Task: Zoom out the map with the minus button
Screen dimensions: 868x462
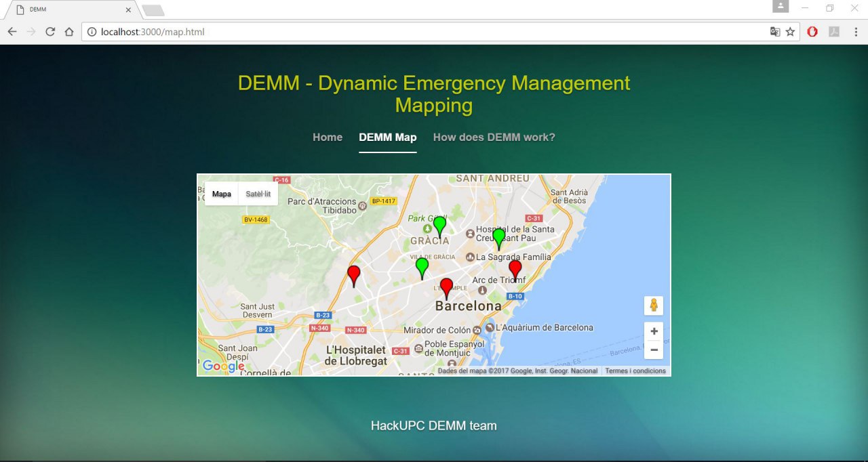Action: pos(654,350)
